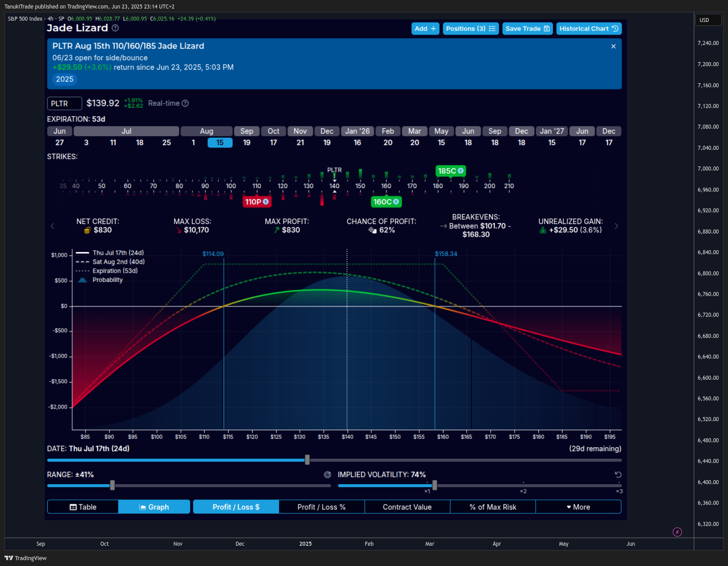
Task: Click the PLTR ticker symbol field
Action: point(64,103)
